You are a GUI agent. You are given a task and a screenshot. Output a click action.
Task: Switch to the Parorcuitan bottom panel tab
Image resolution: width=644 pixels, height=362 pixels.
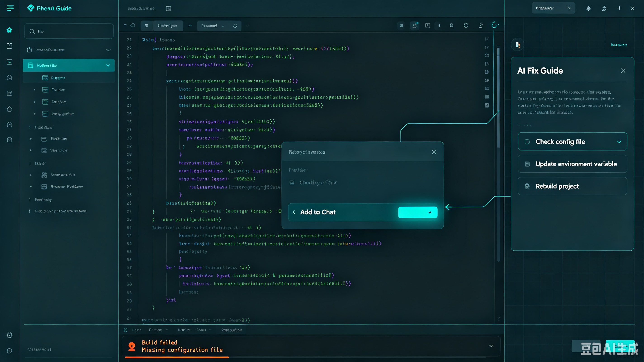point(232,330)
